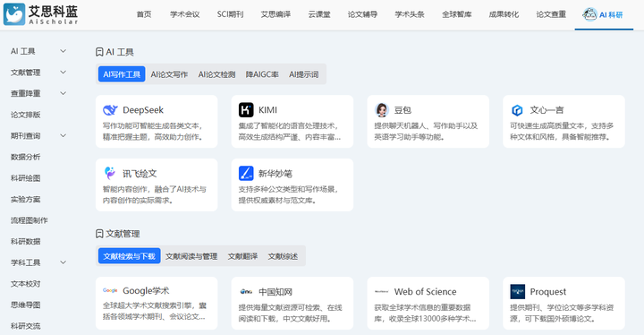Expand the 查重降重 sidebar chevron

[63, 93]
